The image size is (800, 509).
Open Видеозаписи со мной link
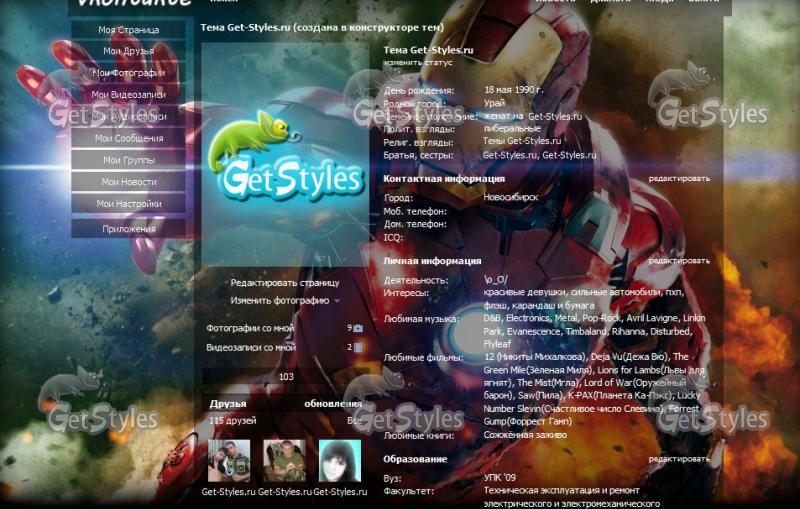coord(251,347)
